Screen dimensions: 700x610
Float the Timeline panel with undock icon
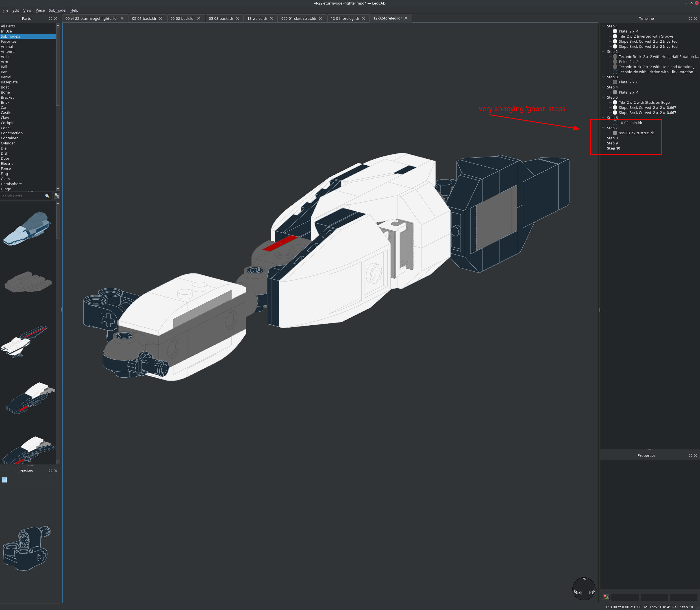[x=690, y=18]
